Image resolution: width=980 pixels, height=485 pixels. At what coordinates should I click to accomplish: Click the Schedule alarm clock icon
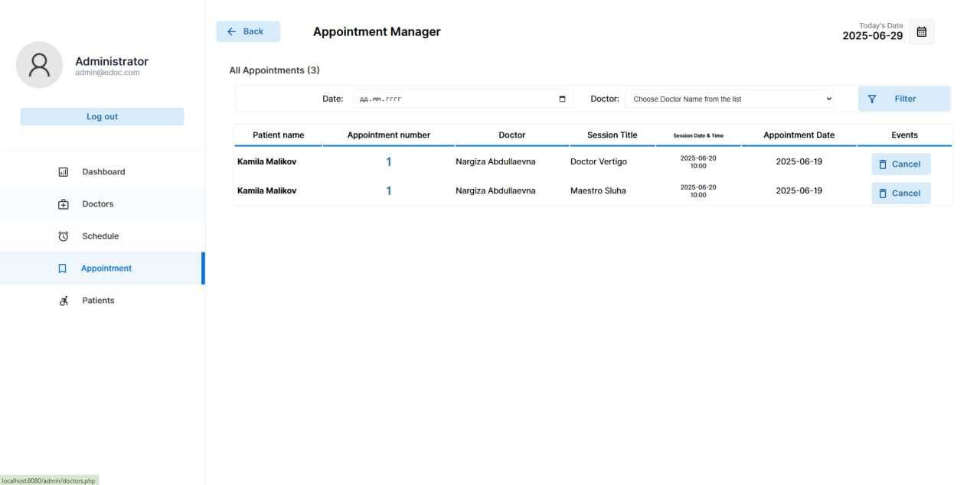pos(64,236)
